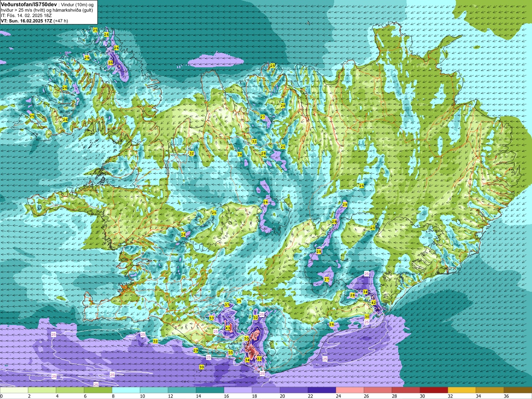Click the red 28–30 legend swatch
Image resolution: width=532 pixels, height=399 pixels.
point(405,390)
